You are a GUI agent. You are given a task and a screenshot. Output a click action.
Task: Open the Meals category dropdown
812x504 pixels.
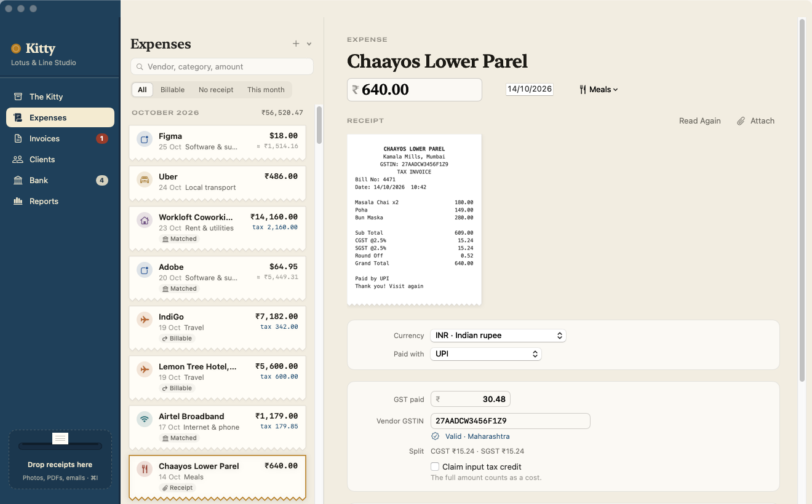point(599,90)
